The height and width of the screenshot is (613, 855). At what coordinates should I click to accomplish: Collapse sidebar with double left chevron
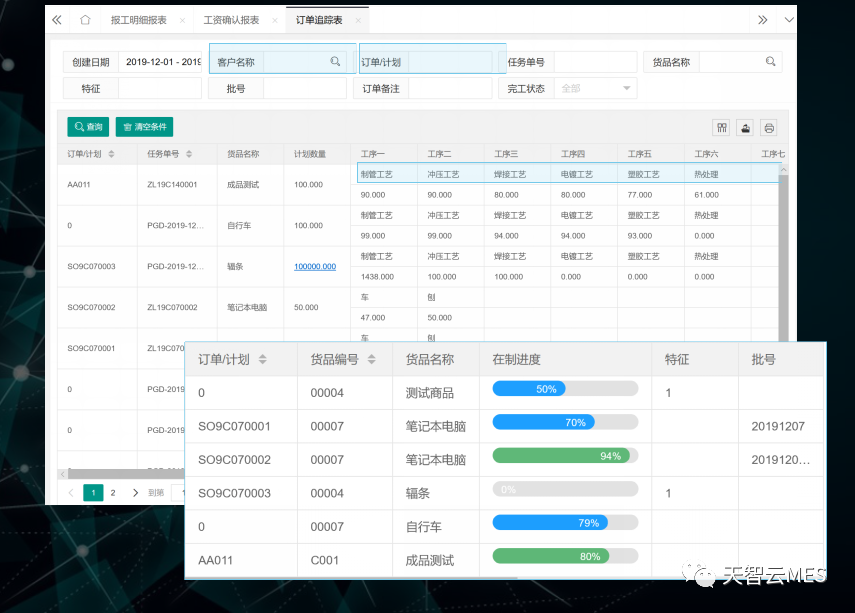pos(56,20)
